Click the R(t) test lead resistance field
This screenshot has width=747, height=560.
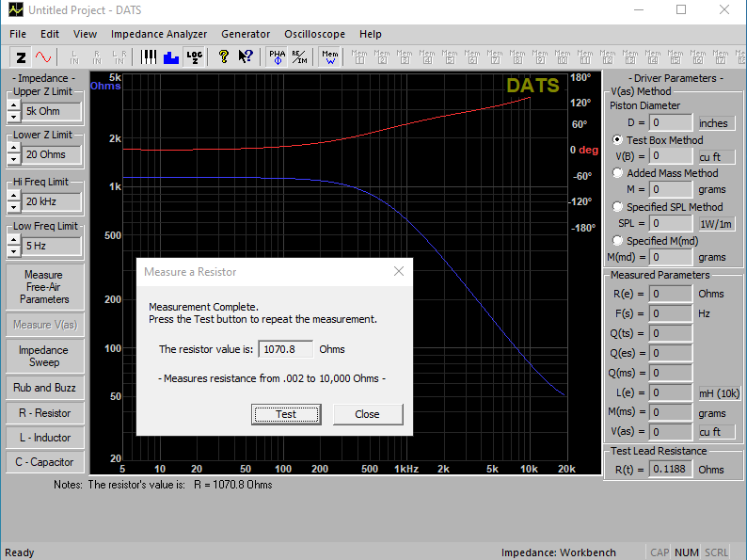click(671, 469)
